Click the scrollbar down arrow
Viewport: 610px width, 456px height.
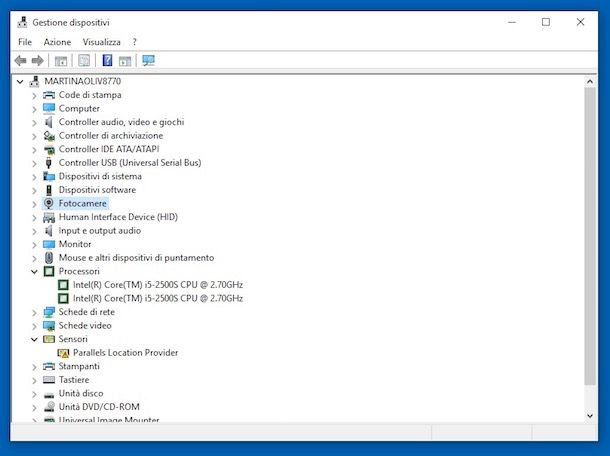(590, 416)
